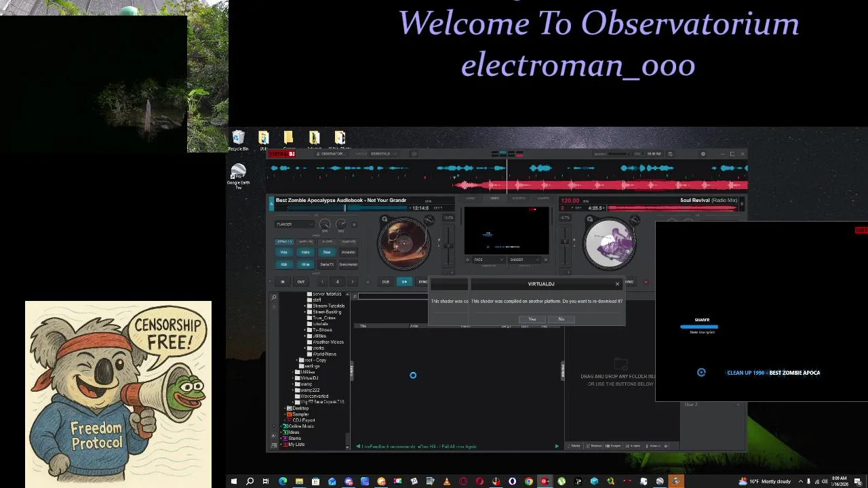
Task: Toggle the Stems FX pad
Action: pos(327,264)
